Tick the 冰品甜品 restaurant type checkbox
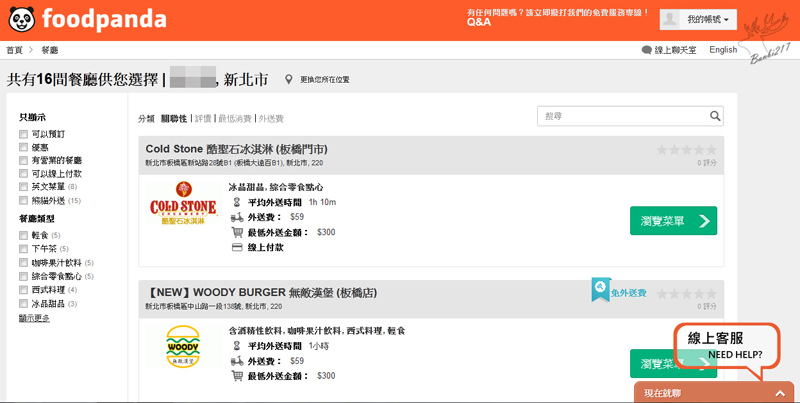The width and height of the screenshot is (800, 403). click(x=24, y=303)
